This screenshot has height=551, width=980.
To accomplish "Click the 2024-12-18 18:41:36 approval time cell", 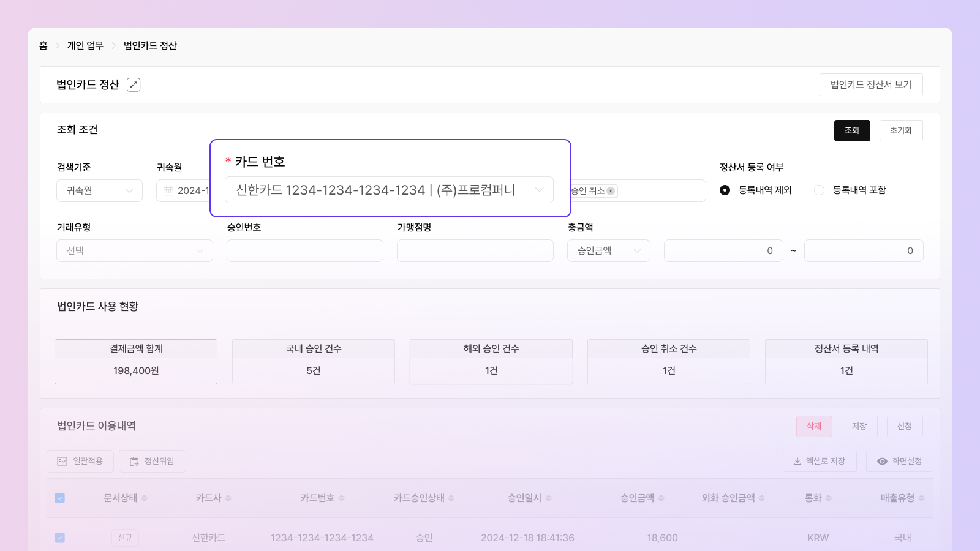I will point(527,538).
